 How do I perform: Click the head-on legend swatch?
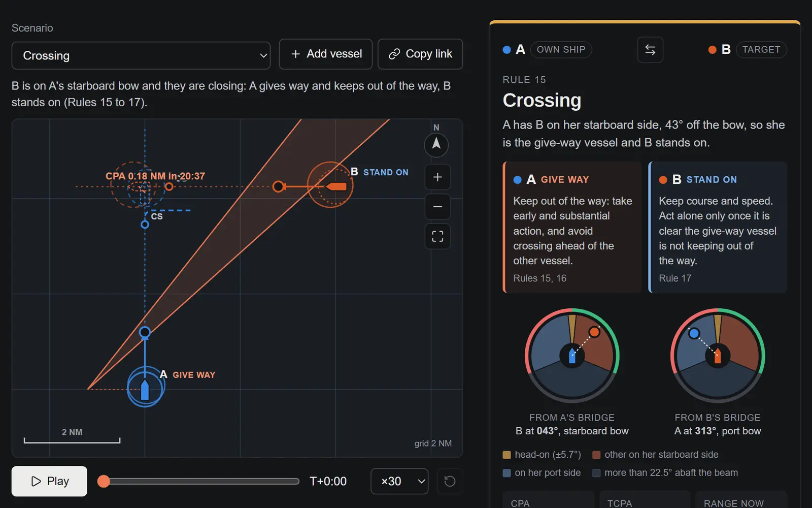[x=506, y=455]
